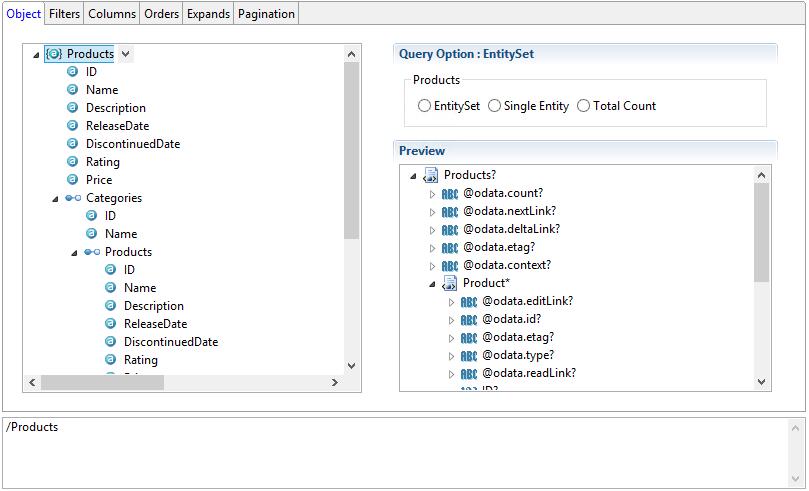Click the attribute icon next to Price
Image resolution: width=809 pixels, height=491 pixels.
click(x=72, y=180)
